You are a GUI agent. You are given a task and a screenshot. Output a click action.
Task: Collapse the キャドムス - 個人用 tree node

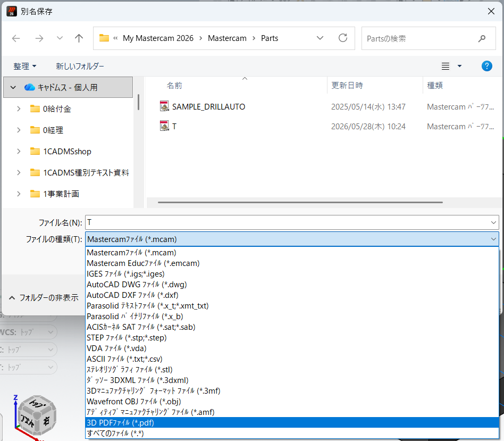click(13, 87)
